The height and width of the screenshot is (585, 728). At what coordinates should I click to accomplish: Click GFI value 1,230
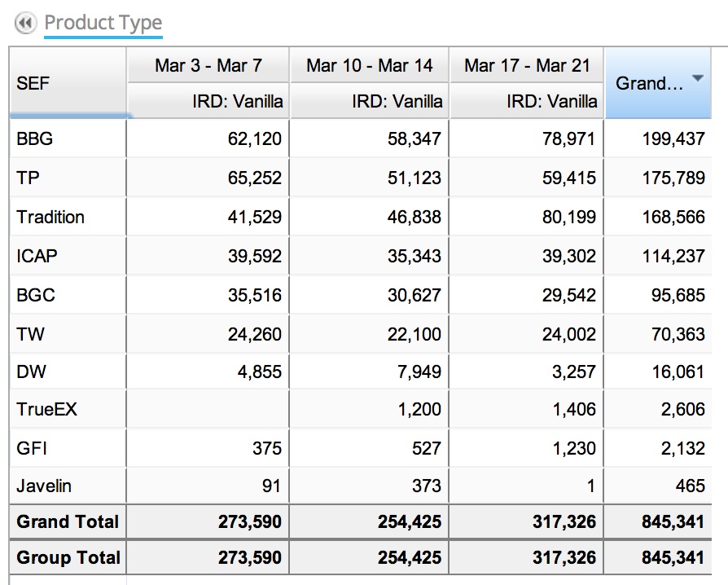pyautogui.click(x=574, y=448)
